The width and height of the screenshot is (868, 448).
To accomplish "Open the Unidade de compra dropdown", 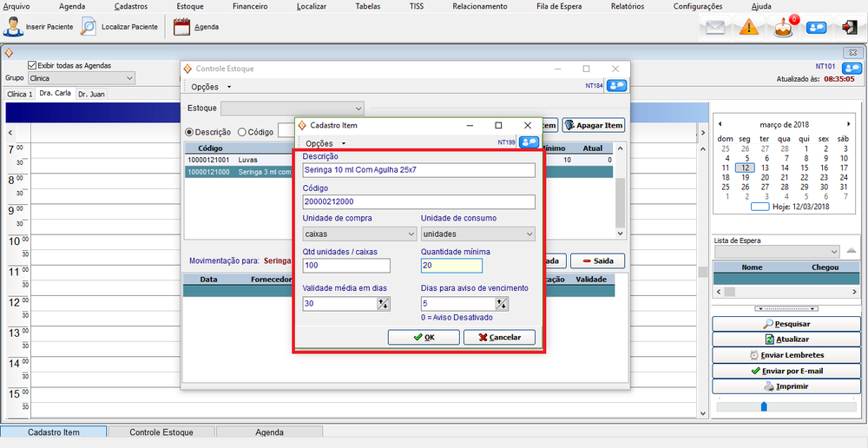I will click(359, 234).
